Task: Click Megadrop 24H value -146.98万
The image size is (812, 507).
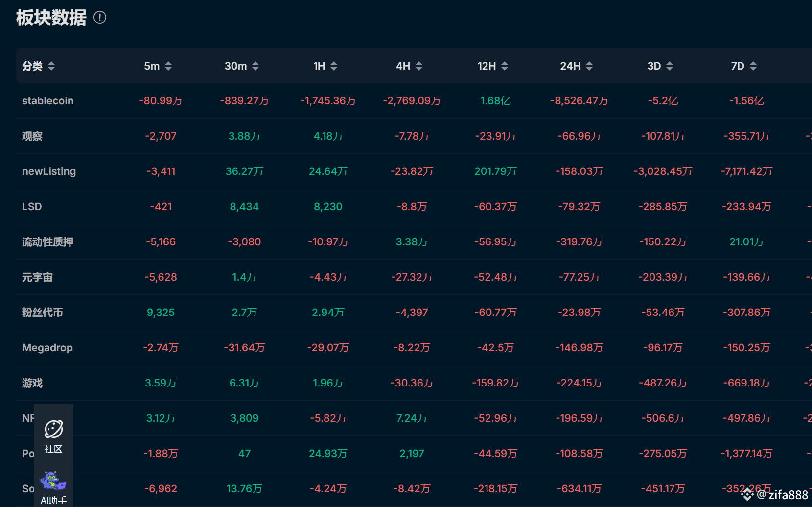Action: [x=579, y=348]
